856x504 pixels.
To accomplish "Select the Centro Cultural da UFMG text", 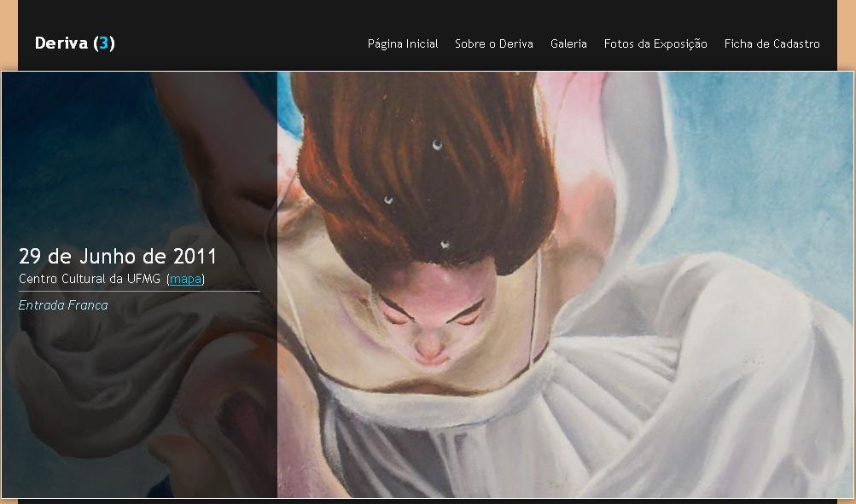I will tap(90, 279).
